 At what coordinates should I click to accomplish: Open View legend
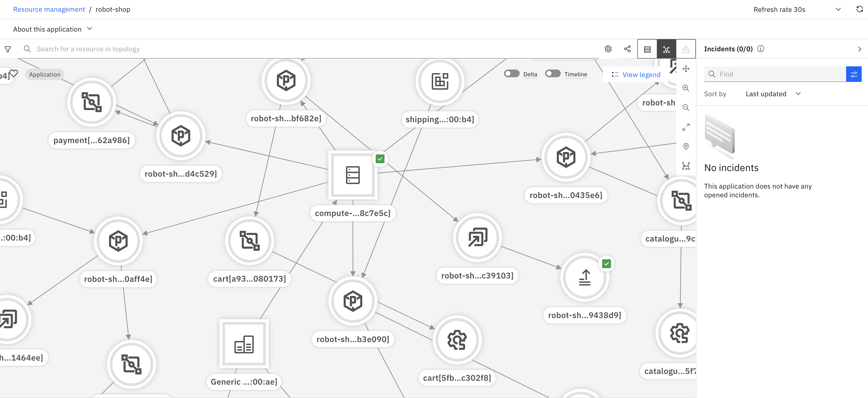(x=636, y=75)
